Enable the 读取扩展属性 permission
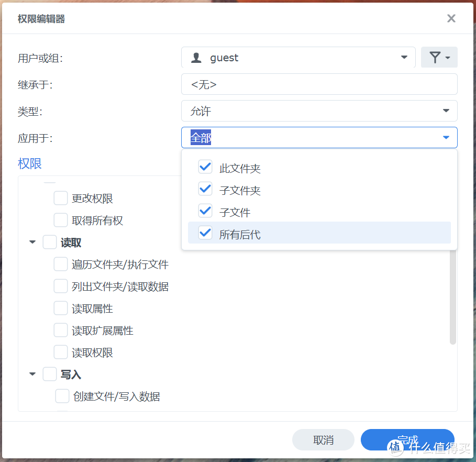Viewport: 476px width, 462px height. pos(60,330)
